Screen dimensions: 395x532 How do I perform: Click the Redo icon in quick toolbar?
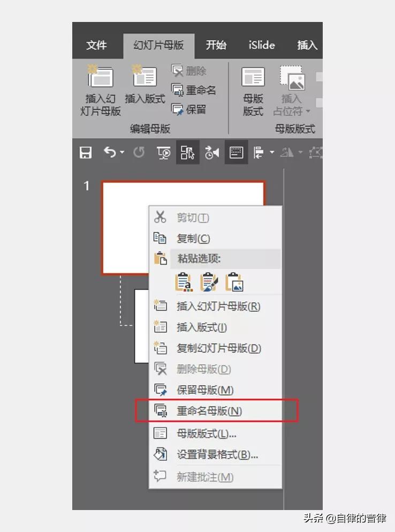point(139,153)
